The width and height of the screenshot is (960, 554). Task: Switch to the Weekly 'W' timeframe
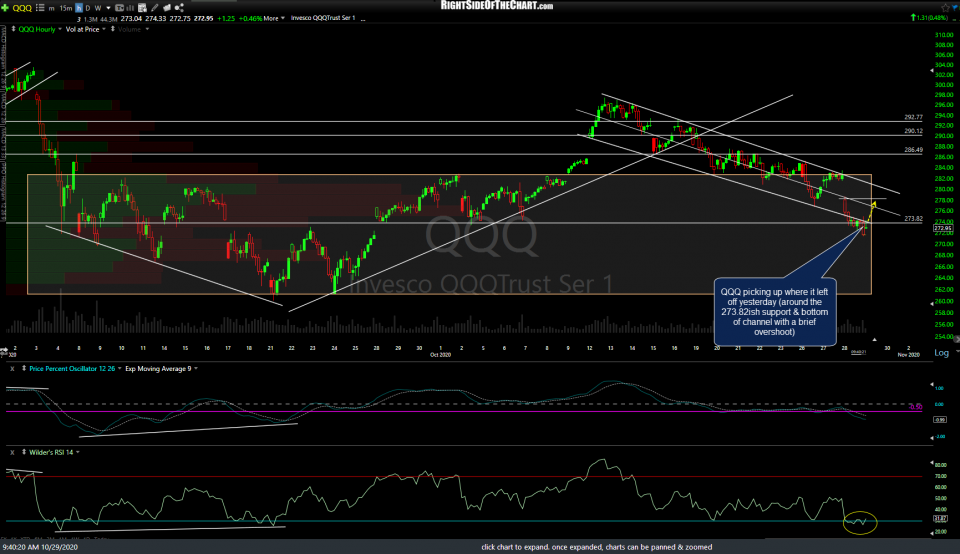pos(98,8)
